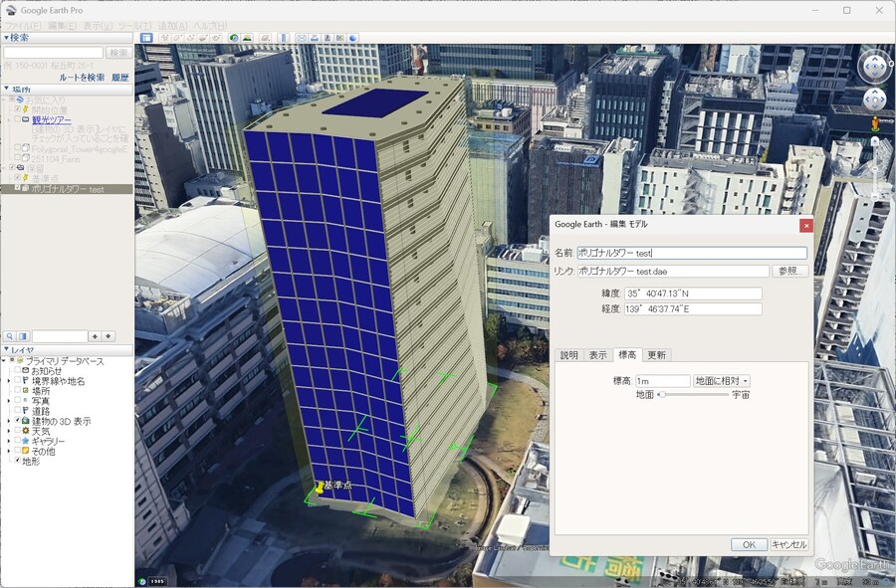Click the magnifier icon above Layers panel
The height and width of the screenshot is (588, 896).
coord(9,336)
